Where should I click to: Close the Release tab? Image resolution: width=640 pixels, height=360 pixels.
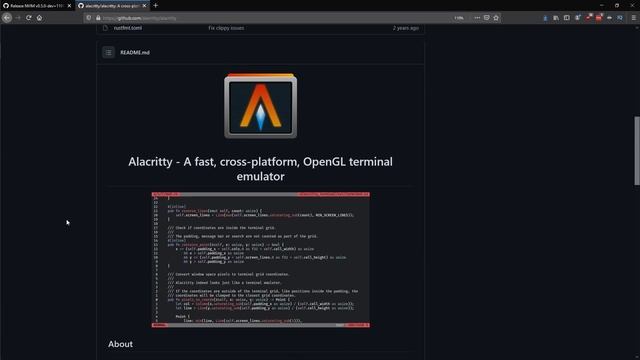[x=69, y=6]
